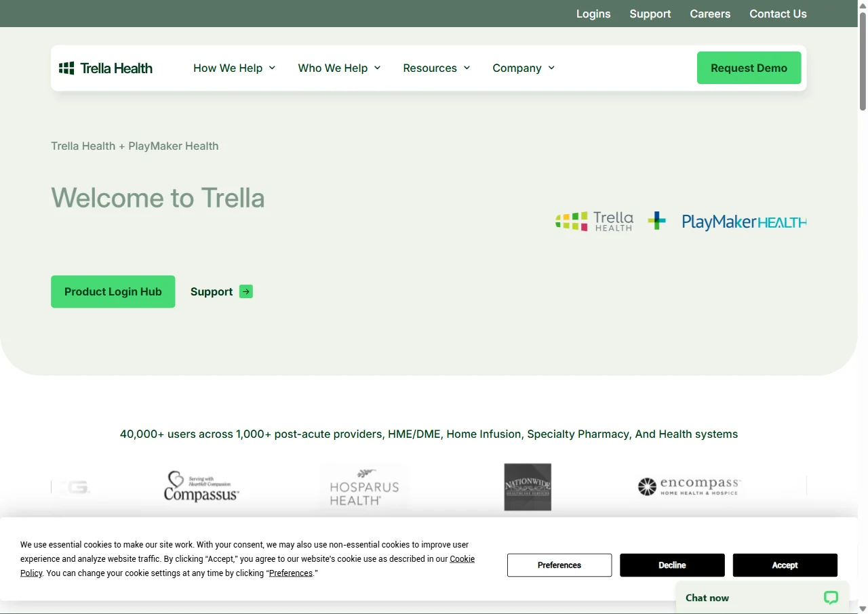Click the green arrow icon beside Support
Image resolution: width=868 pixels, height=614 pixels.
[x=246, y=291]
